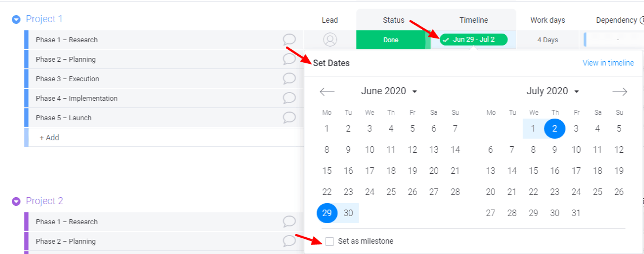
Task: Enable the Set as milestone checkbox
Action: click(x=329, y=241)
